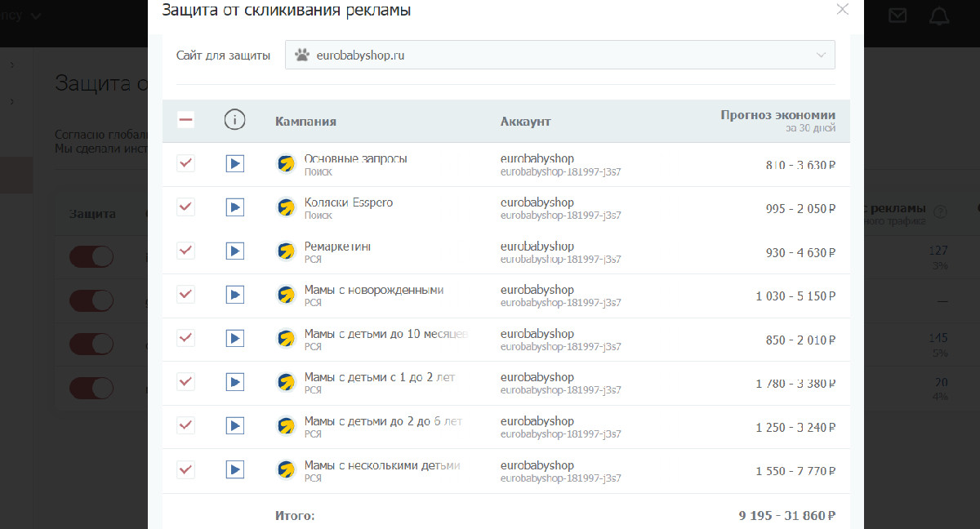Turn off the first protection toggle switch

pyautogui.click(x=91, y=257)
